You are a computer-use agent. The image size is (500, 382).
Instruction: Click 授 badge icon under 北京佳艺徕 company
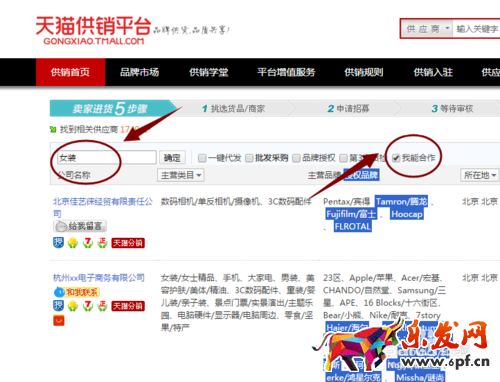click(58, 243)
